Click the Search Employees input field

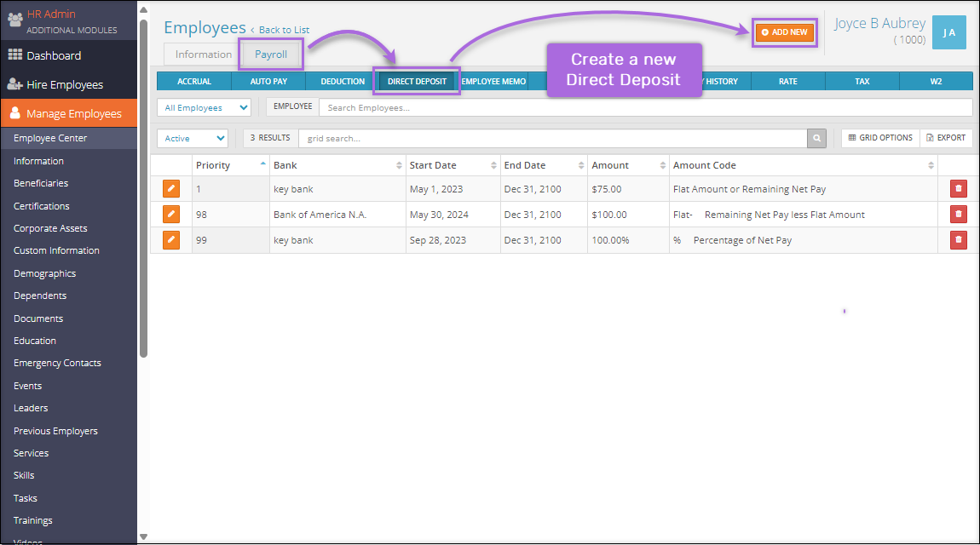click(644, 107)
